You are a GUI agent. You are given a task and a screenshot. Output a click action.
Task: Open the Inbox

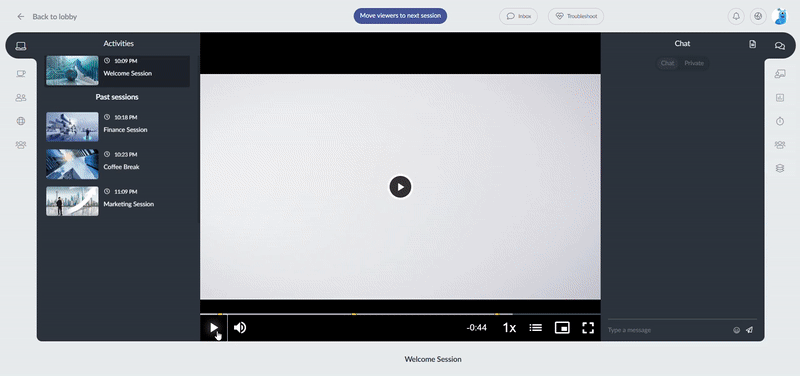pos(518,16)
